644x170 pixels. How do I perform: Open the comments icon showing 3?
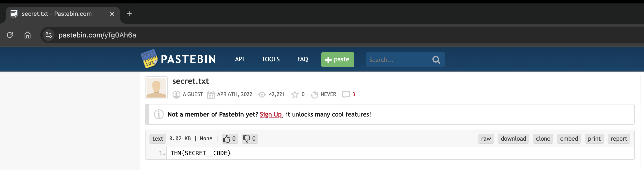[x=346, y=94]
